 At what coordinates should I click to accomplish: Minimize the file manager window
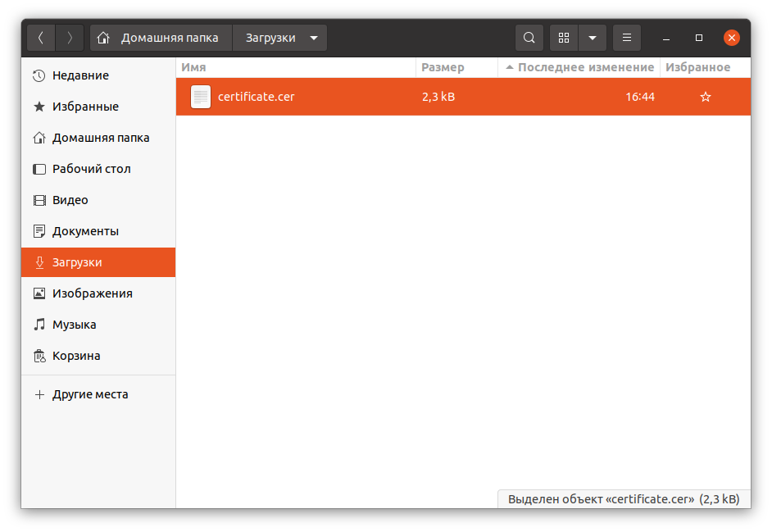point(666,38)
